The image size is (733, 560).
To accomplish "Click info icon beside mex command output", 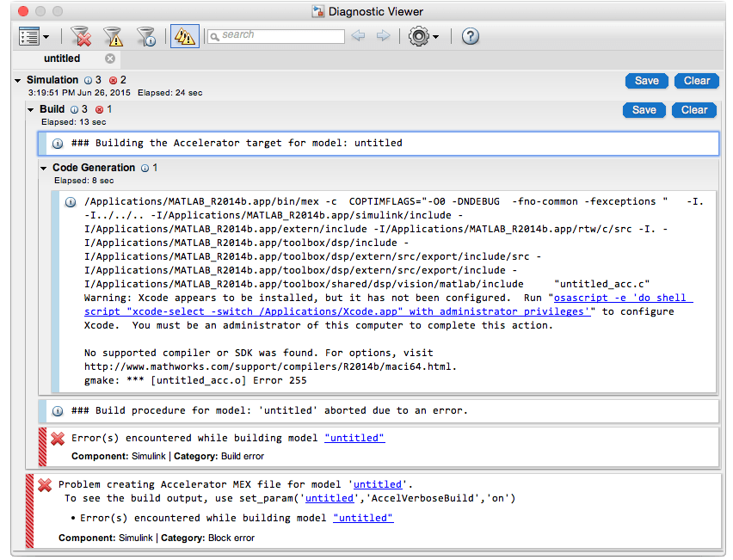I will (71, 202).
